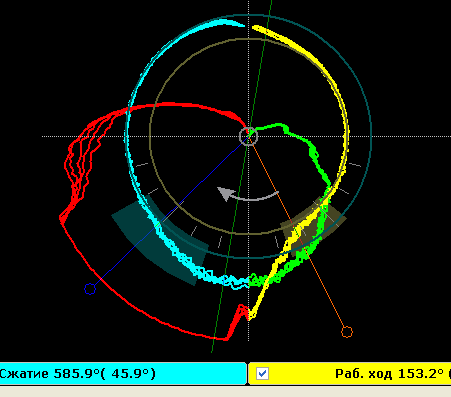Select the gray center circle at the origin
Screen dimensions: 451x397
tap(249, 136)
